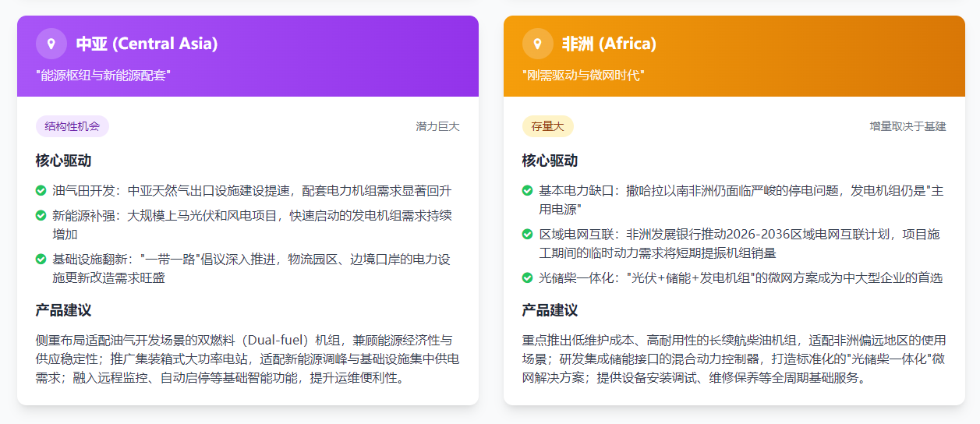Click the 刚需驱动与微网时代 subtitle
Image resolution: width=980 pixels, height=424 pixels.
coord(583,76)
